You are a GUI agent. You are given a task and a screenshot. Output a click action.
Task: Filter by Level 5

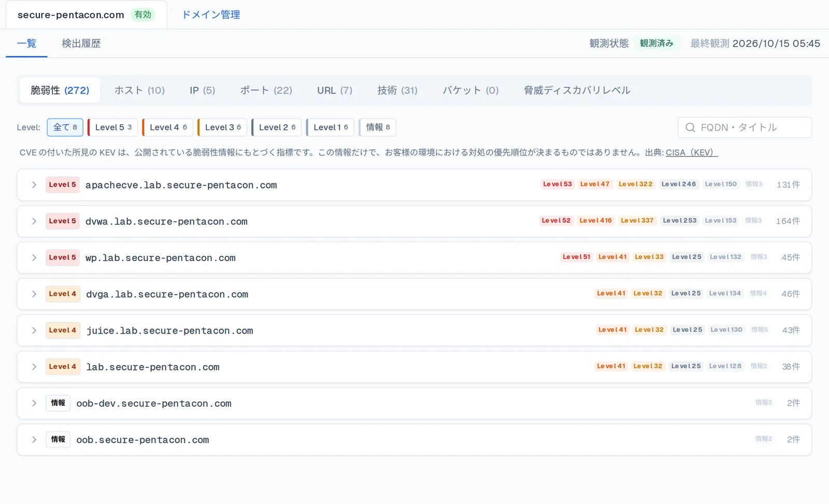(113, 127)
